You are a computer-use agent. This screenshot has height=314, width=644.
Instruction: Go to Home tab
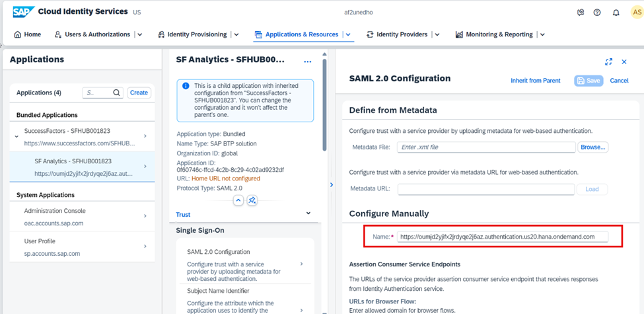click(x=28, y=34)
